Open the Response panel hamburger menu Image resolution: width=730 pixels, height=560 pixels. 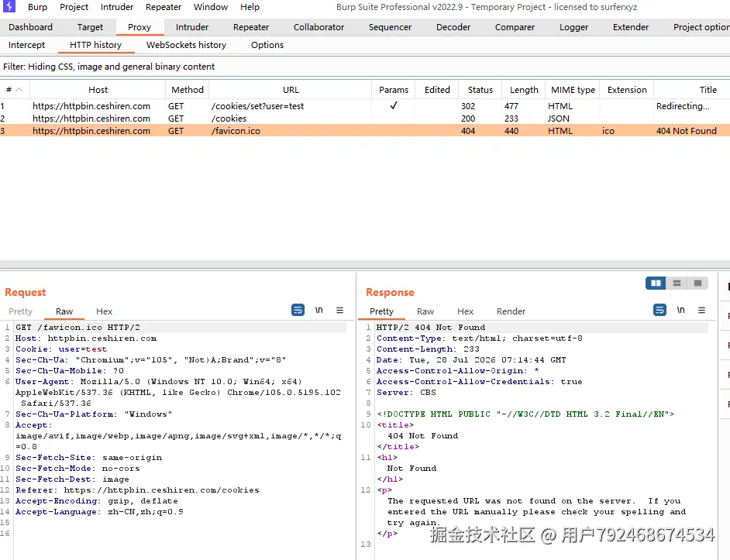tap(701, 310)
